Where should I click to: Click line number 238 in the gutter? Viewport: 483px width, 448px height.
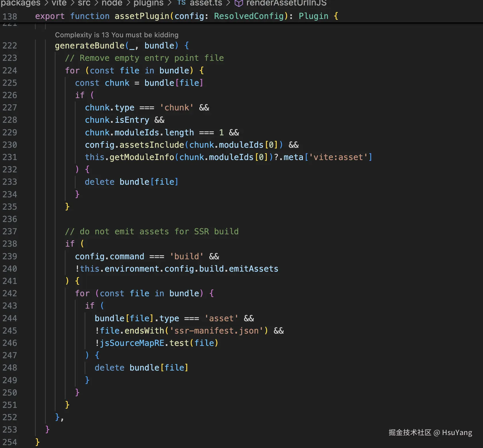coord(10,244)
